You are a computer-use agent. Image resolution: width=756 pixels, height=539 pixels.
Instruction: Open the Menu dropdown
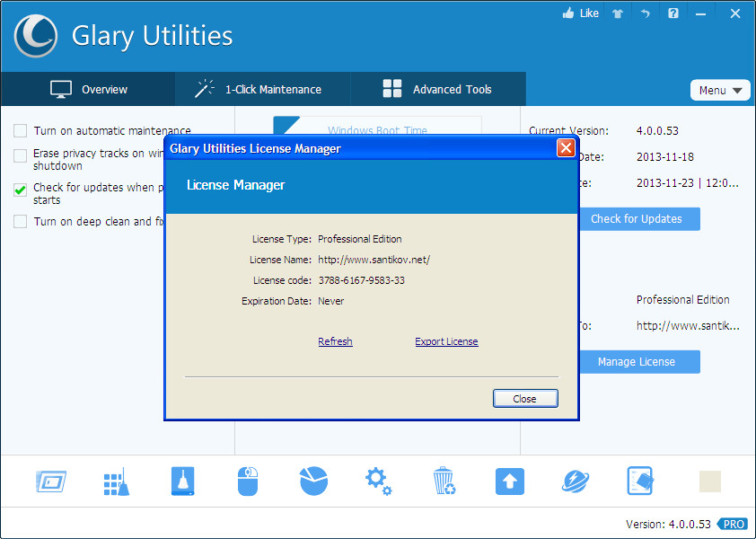(720, 90)
